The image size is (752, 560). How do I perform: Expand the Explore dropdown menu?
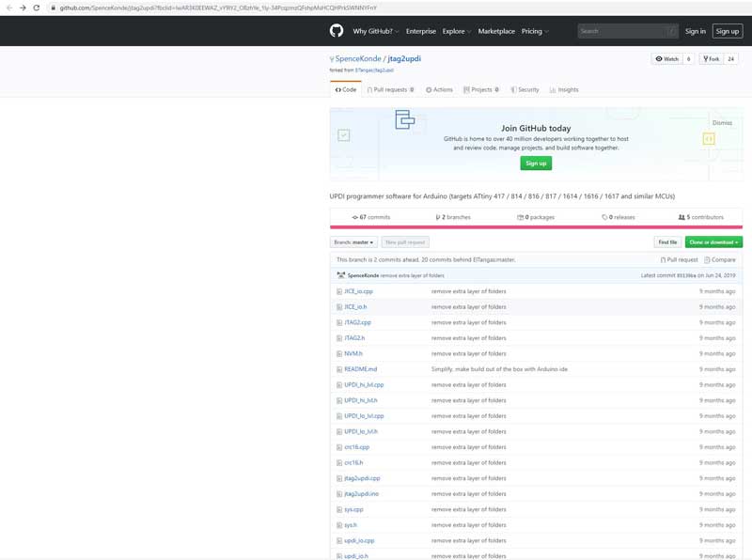(x=456, y=31)
